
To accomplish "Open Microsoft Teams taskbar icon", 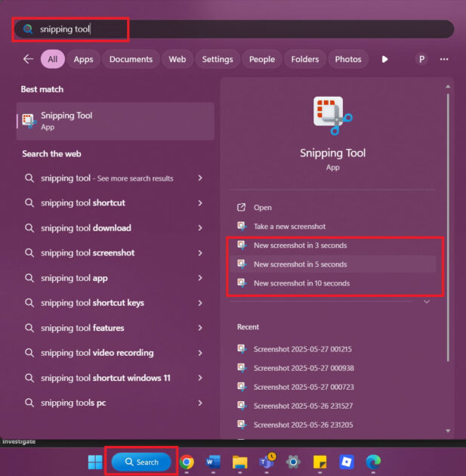I will [267, 462].
